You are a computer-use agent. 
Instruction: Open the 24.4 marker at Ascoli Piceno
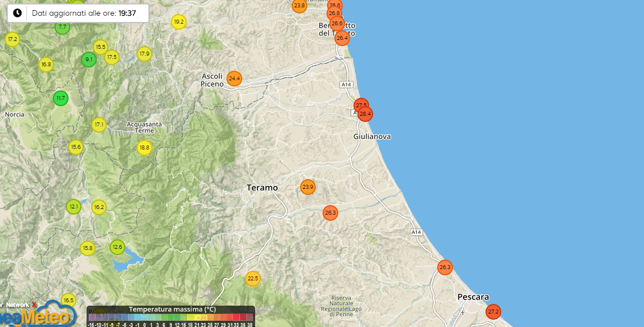234,78
